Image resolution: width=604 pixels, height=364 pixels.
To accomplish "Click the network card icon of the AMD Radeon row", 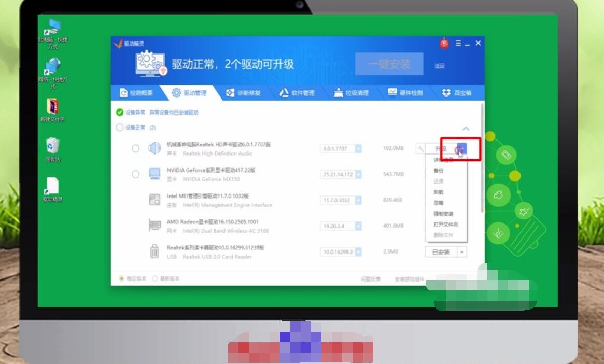I will tap(154, 226).
